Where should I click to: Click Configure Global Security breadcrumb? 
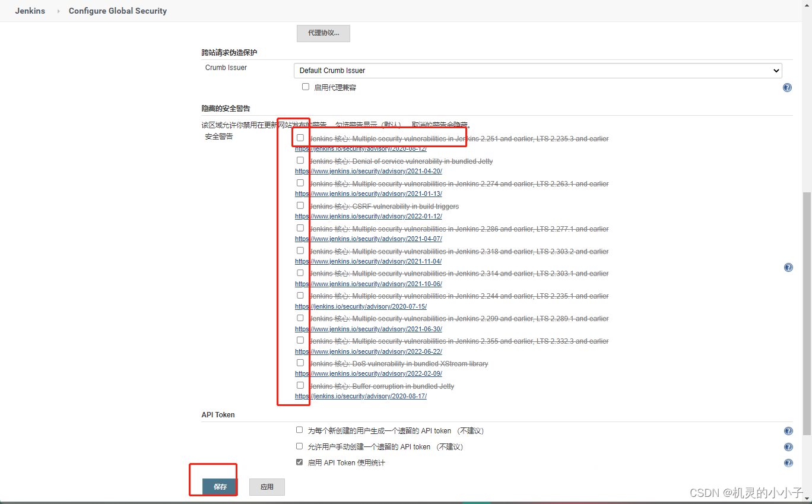click(118, 11)
